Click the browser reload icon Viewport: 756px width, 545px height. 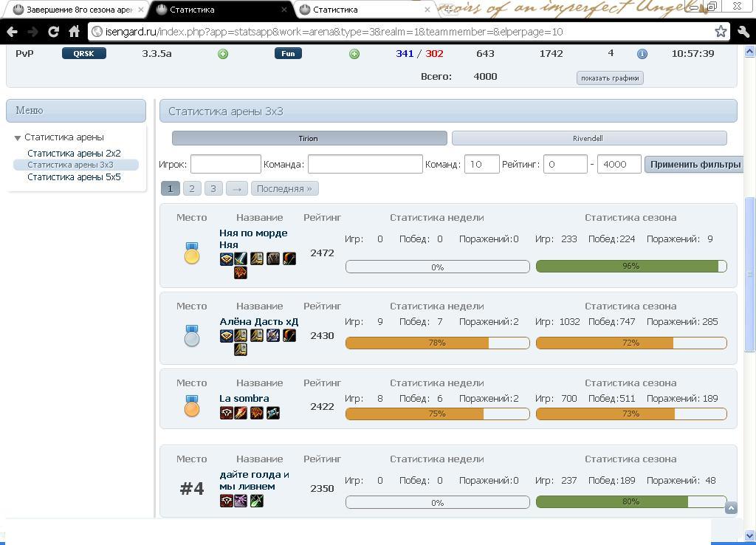point(53,32)
